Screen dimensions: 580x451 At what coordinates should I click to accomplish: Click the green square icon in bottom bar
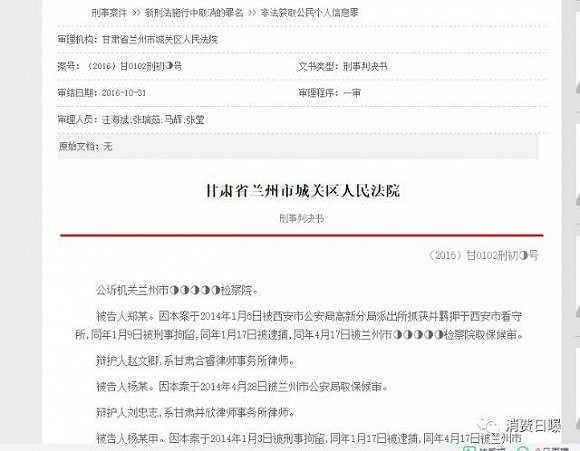click(x=469, y=449)
